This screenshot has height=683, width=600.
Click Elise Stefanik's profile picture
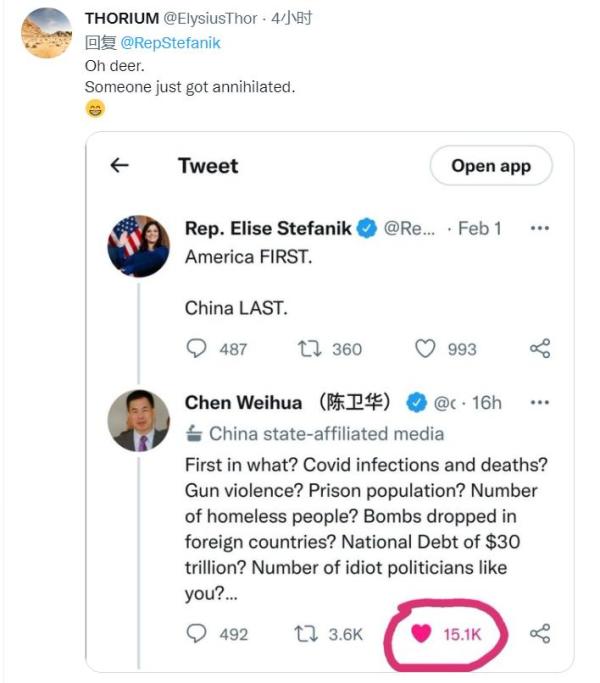click(x=139, y=246)
